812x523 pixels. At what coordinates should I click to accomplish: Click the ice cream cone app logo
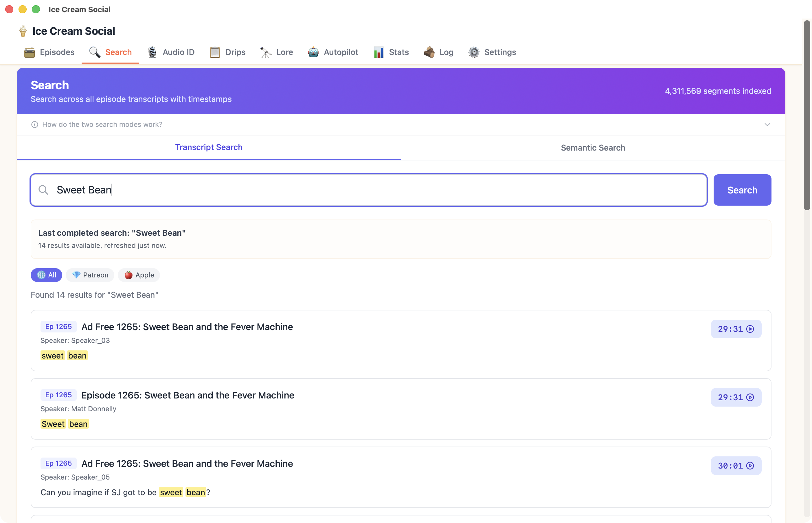[x=23, y=31]
